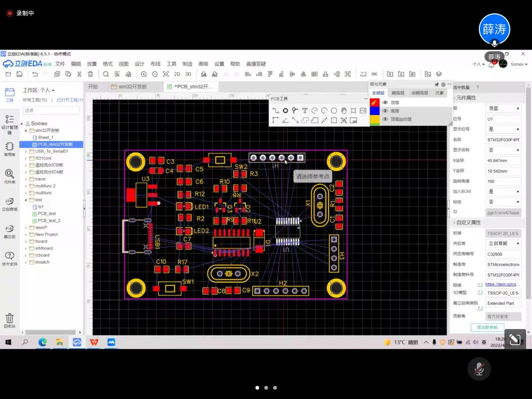Expand the USB_To_Serial01 project folder

(x=26, y=151)
